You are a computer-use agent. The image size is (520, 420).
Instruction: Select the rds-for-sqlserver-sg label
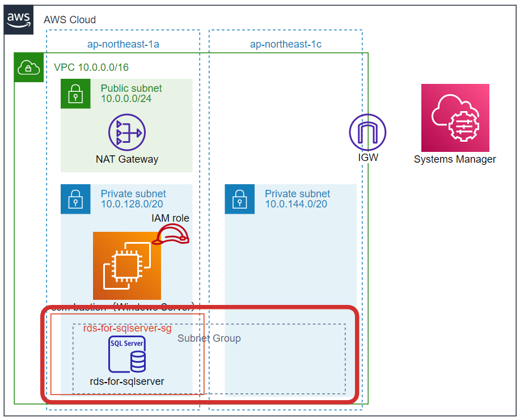[x=128, y=327]
